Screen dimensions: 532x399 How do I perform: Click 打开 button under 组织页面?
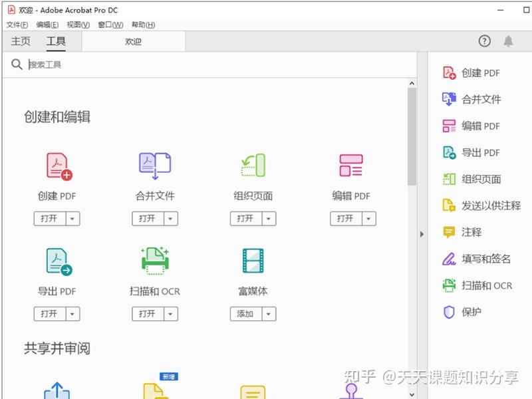coord(245,219)
